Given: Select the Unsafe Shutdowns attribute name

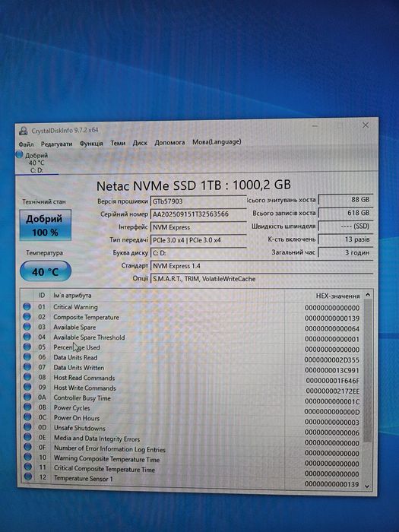Looking at the screenshot, I should (x=80, y=428).
